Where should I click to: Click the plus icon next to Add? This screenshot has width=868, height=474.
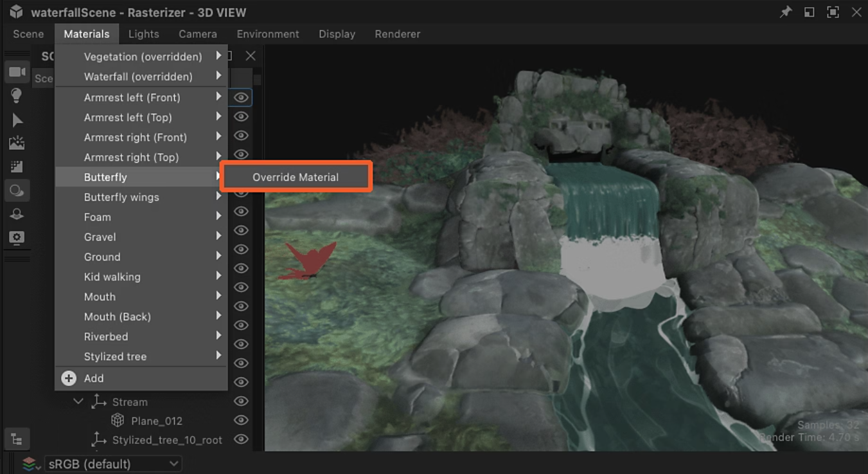(x=69, y=378)
